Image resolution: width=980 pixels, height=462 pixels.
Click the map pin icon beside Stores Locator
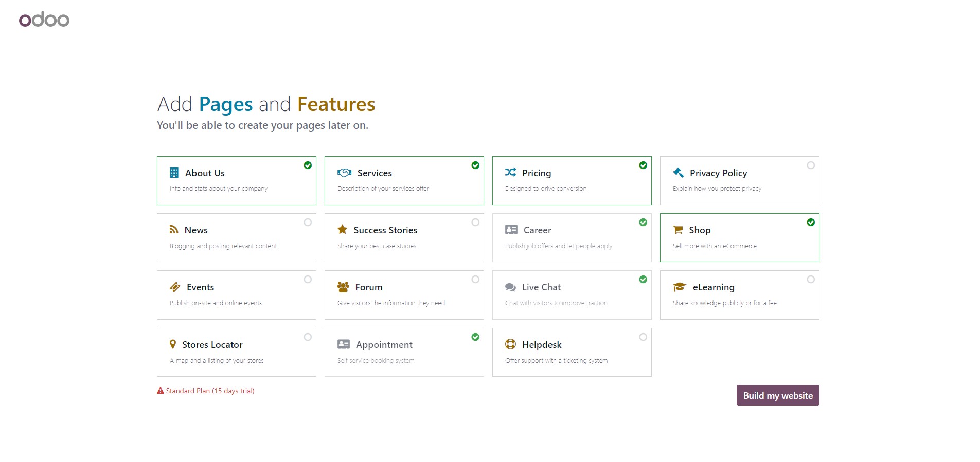pos(173,344)
